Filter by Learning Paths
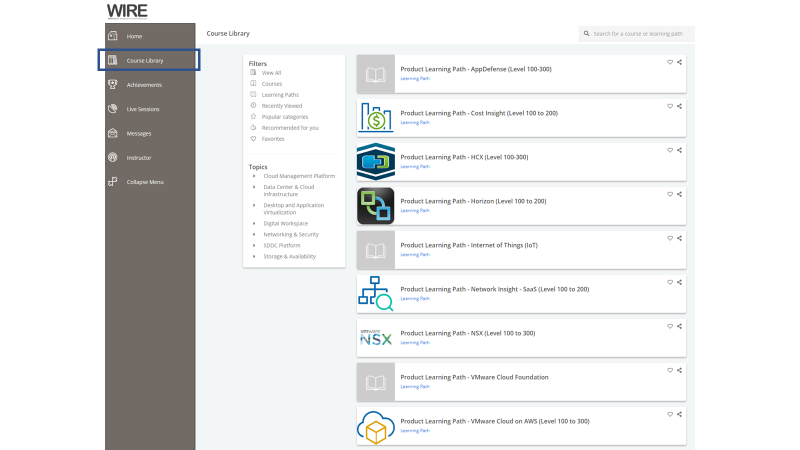Image resolution: width=800 pixels, height=450 pixels. point(280,95)
